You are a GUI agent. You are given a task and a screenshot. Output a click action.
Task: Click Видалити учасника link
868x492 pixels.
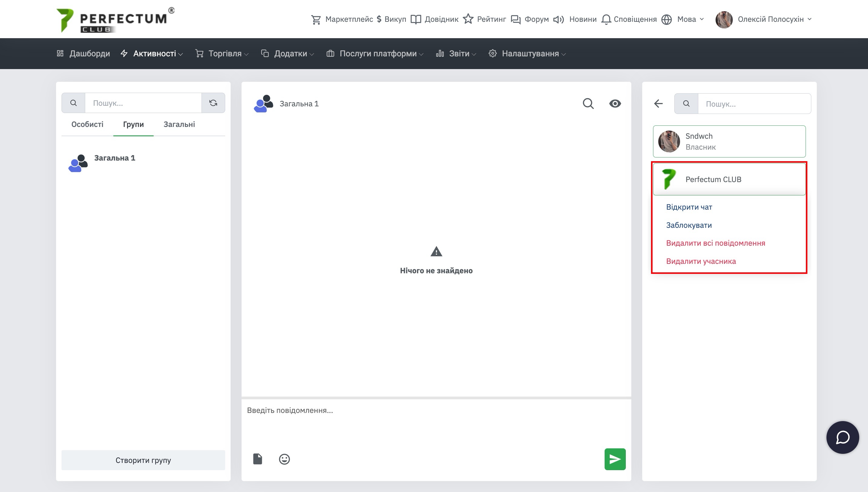tap(701, 261)
